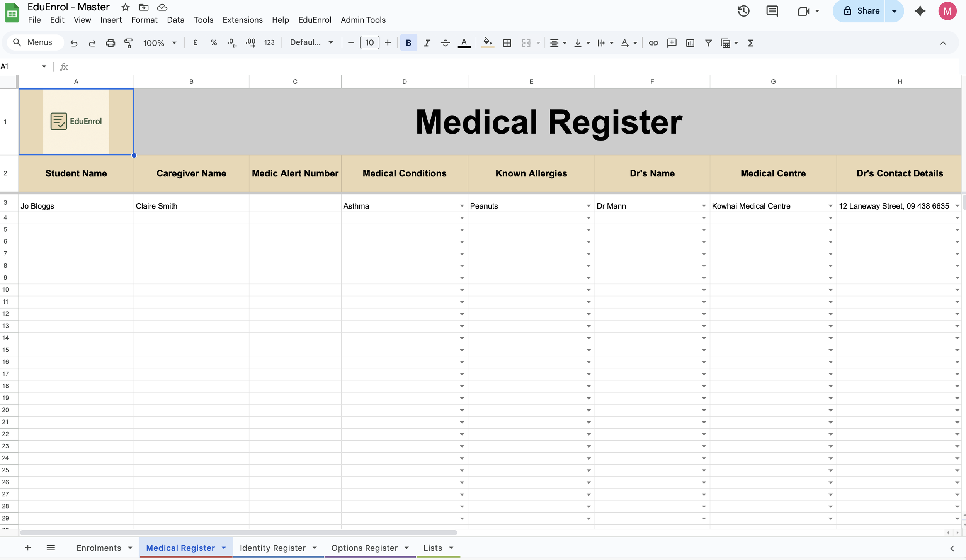Open the comments history icon
966x560 pixels.
[772, 11]
